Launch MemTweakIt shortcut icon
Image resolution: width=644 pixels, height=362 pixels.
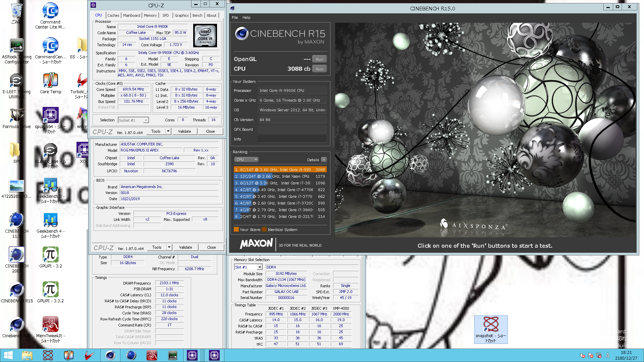pos(50,329)
